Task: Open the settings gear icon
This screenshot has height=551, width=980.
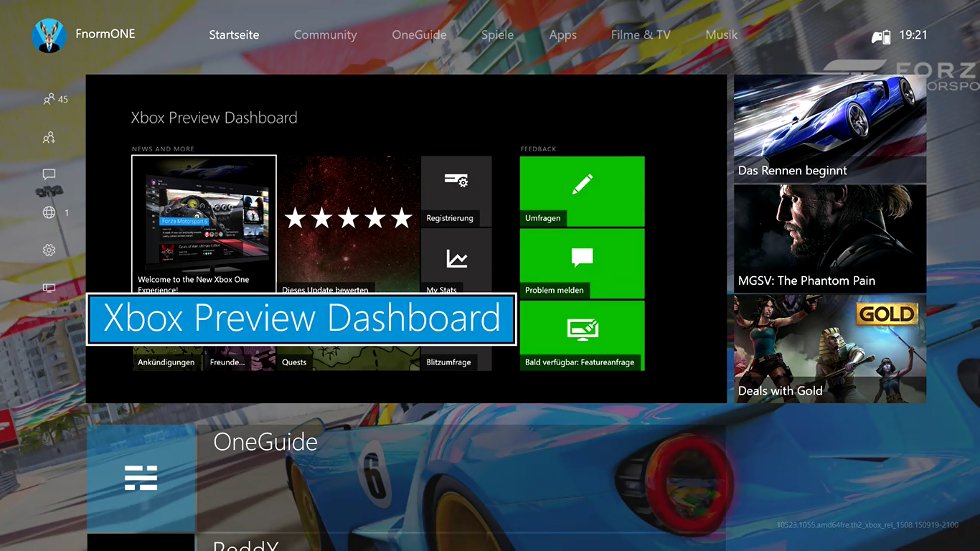Action: point(49,250)
